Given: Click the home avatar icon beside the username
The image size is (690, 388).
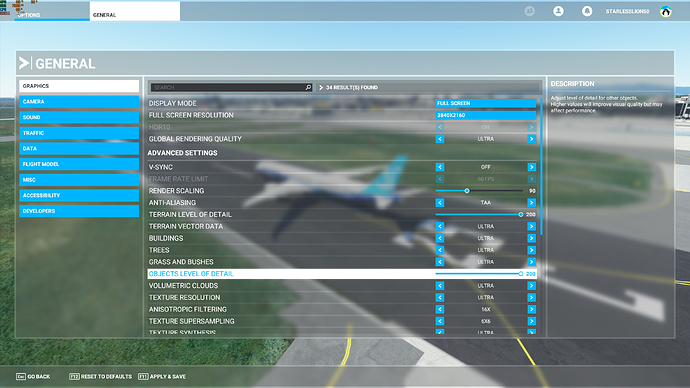Looking at the screenshot, I should tap(666, 11).
